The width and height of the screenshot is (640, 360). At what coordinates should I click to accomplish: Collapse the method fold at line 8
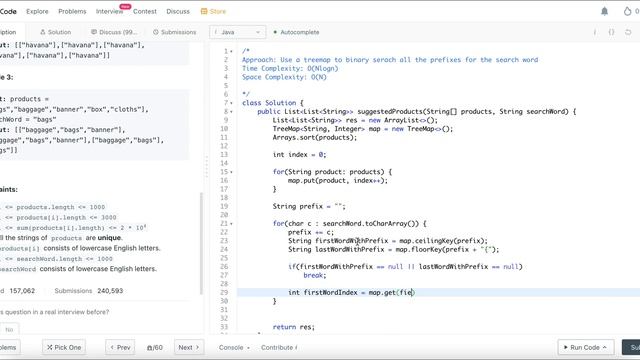tap(231, 111)
